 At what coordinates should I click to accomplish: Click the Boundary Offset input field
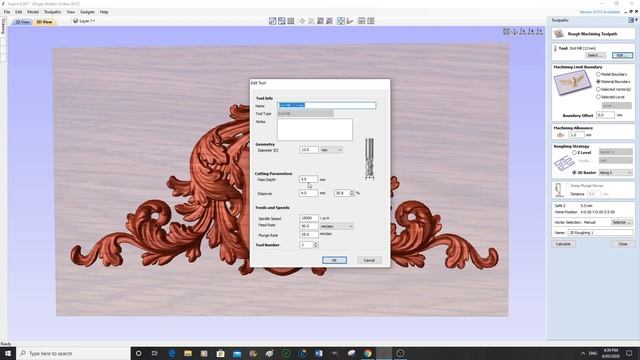605,115
